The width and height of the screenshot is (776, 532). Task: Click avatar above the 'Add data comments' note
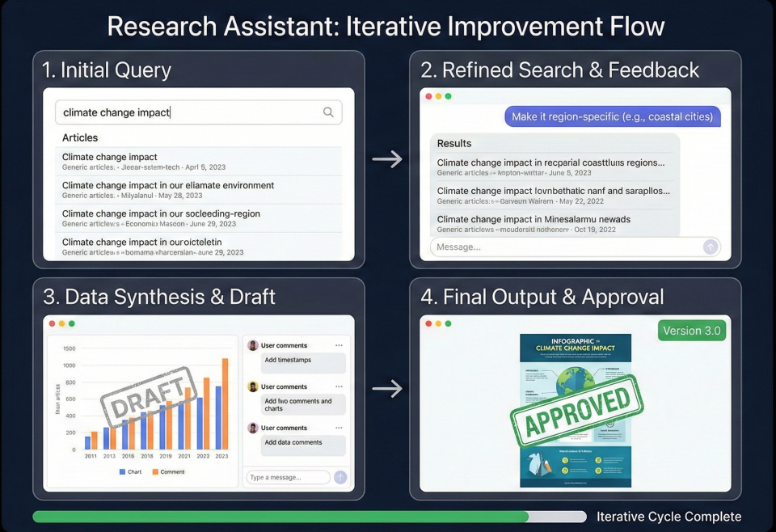(253, 428)
